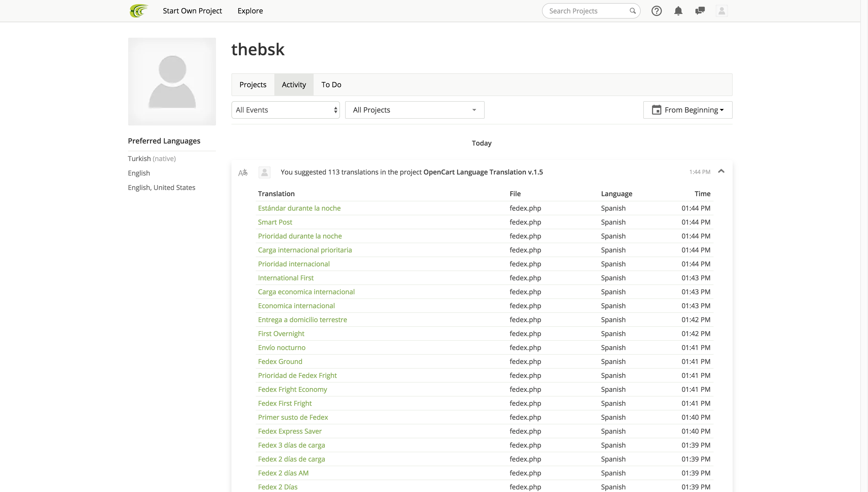This screenshot has height=492, width=868.
Task: Click the Turkish (native) preferred language
Action: tap(151, 158)
